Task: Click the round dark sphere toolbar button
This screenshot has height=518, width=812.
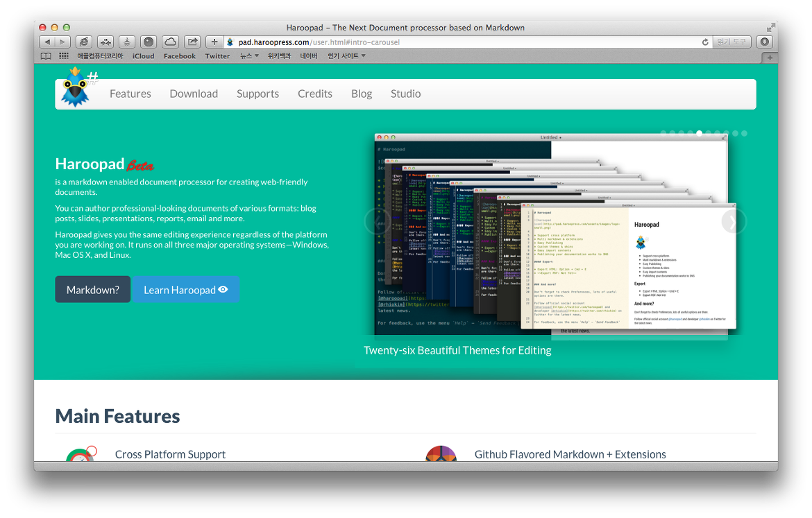Action: point(149,42)
